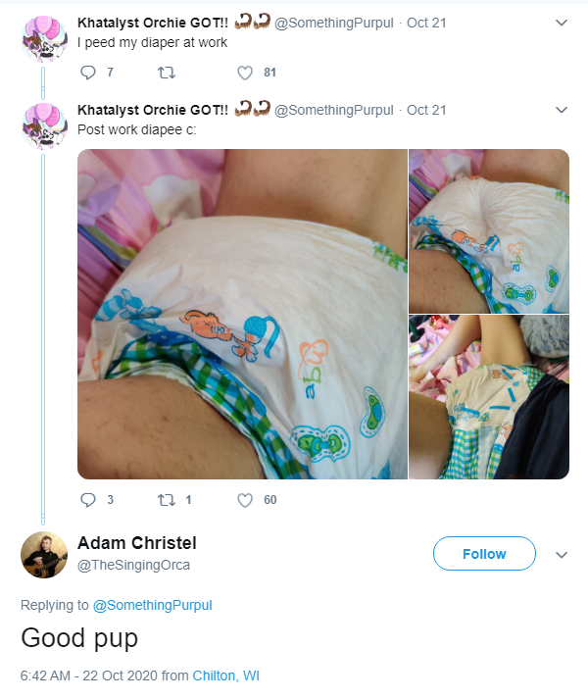588x700 pixels.
Task: Open the top-right photo thumbnail
Action: [489, 230]
